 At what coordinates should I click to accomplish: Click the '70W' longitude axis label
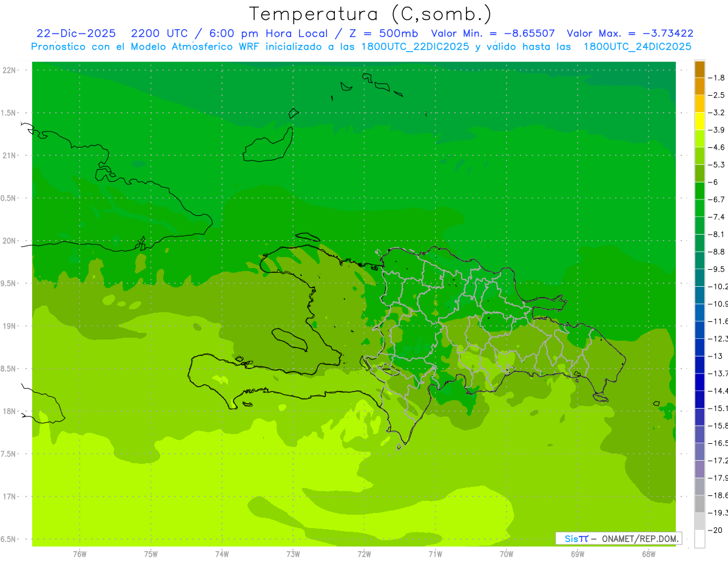coord(507,554)
